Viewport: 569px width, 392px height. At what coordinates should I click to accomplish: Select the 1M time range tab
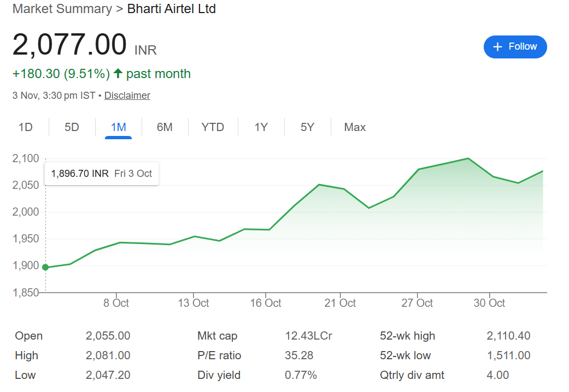(118, 127)
